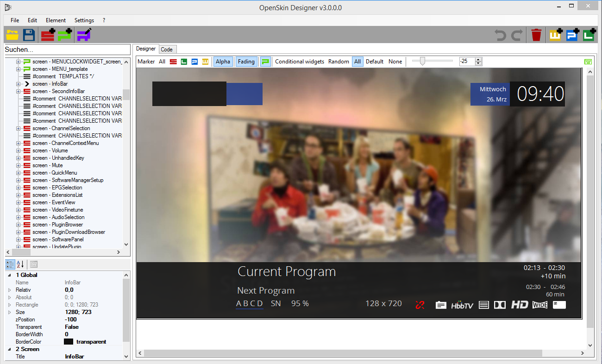Delete element with the red trash bin
The width and height of the screenshot is (602, 364).
[x=536, y=35]
